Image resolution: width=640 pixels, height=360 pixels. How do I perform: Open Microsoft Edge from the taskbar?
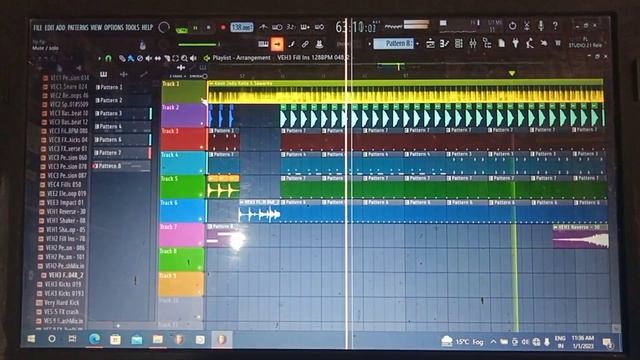pos(95,339)
